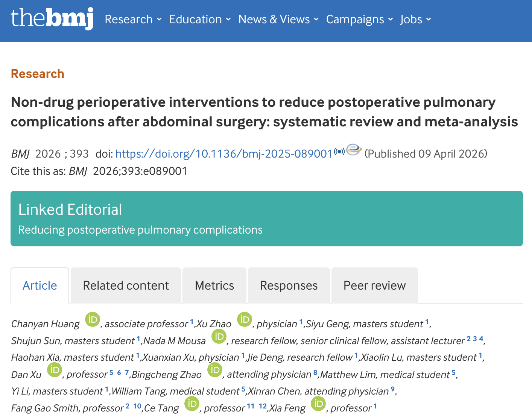Expand the Education dropdown menu
This screenshot has height=419, width=532.
(x=200, y=20)
